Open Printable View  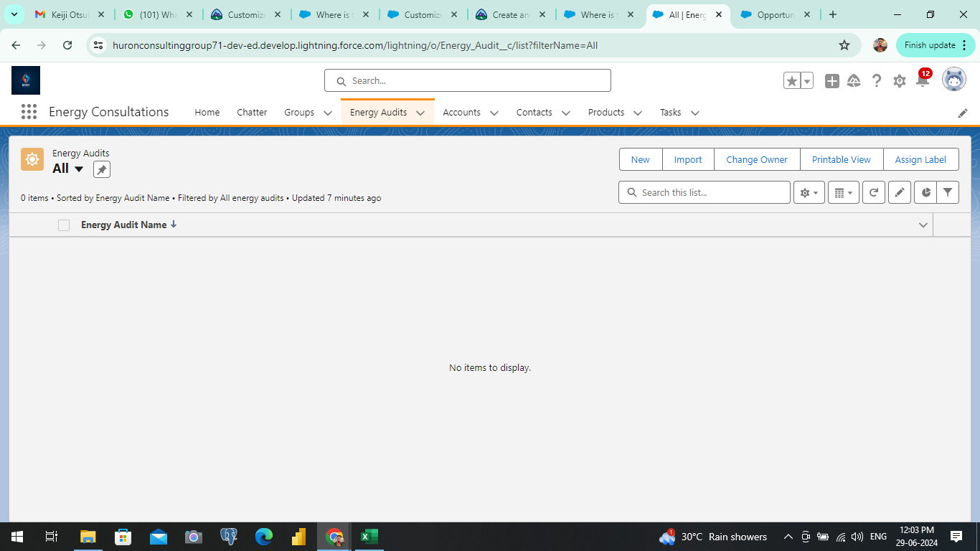point(842,160)
